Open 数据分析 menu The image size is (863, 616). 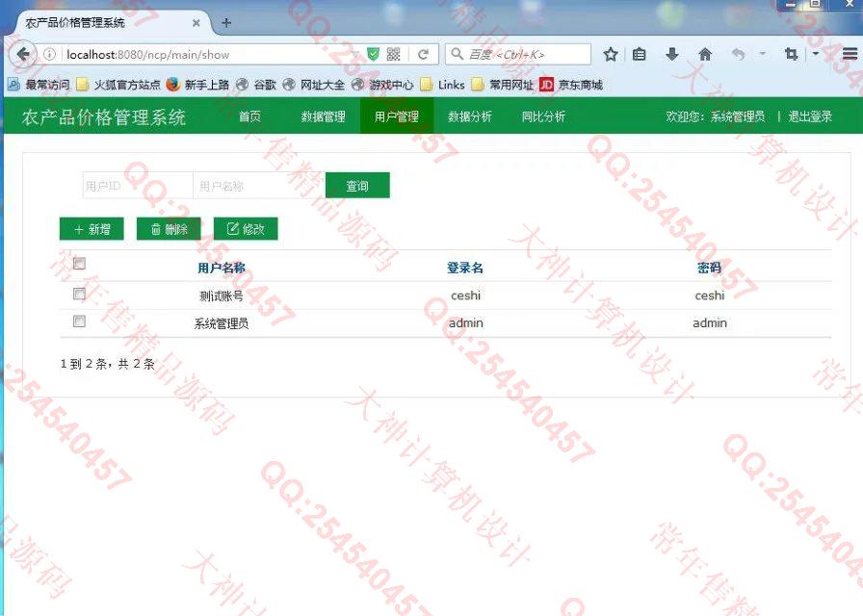pyautogui.click(x=470, y=116)
